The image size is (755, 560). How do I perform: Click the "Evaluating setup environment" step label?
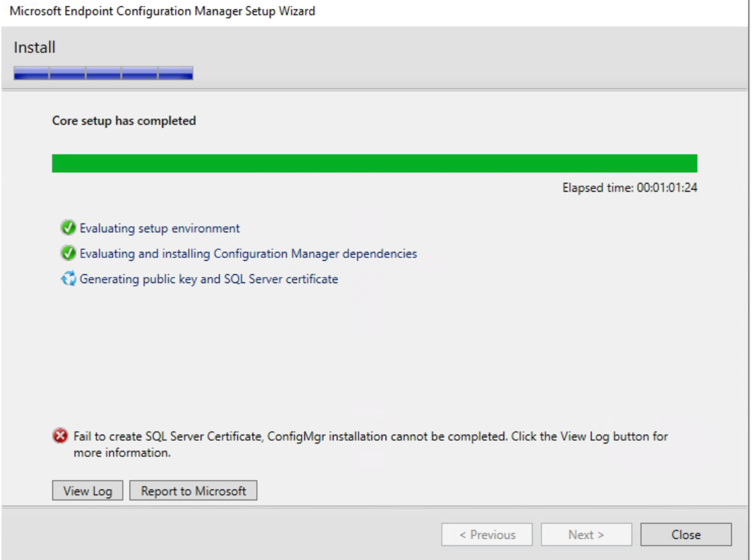(x=160, y=229)
